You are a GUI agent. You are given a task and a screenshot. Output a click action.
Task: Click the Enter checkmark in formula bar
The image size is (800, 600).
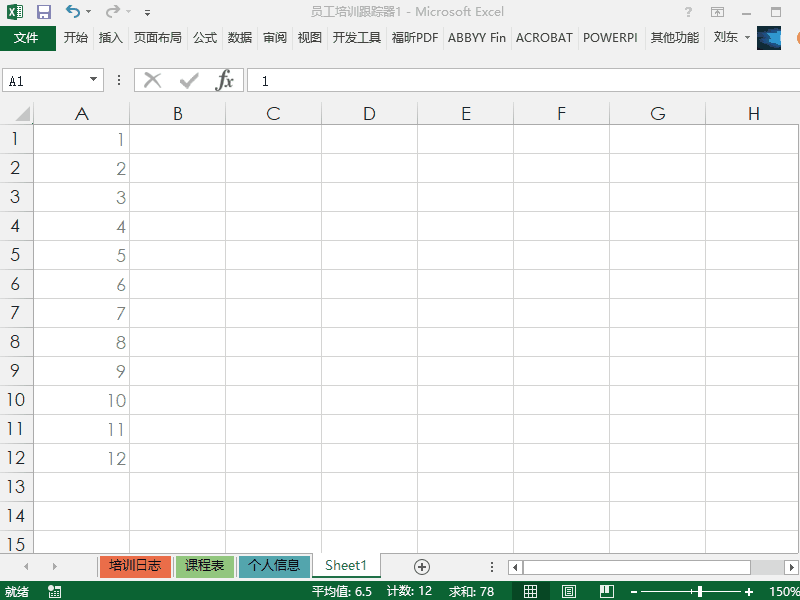(x=189, y=81)
